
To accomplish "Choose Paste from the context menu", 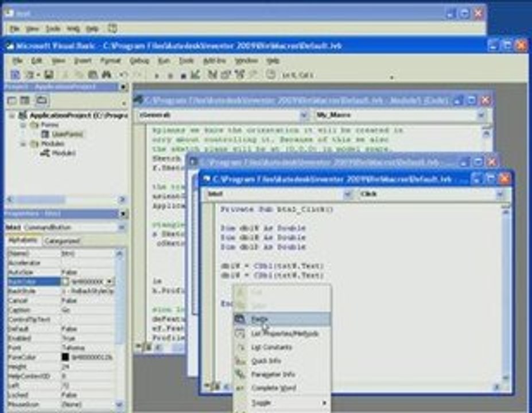I will coord(282,319).
